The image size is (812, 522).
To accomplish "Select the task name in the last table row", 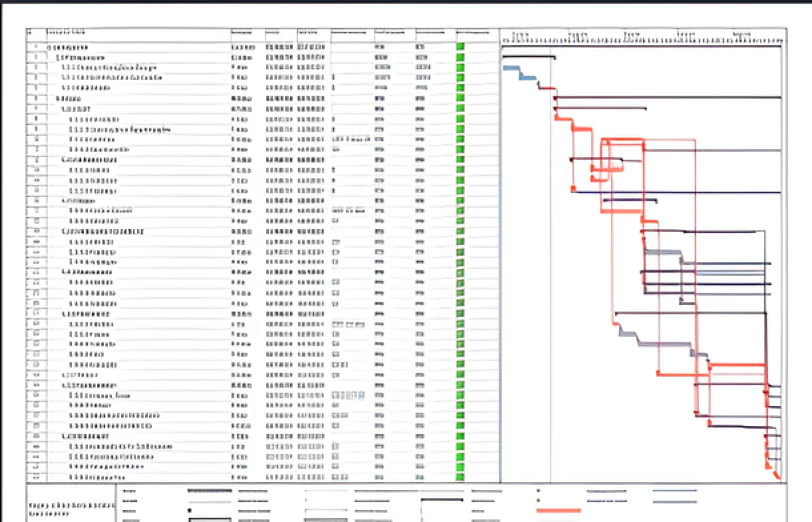I will coord(97,477).
